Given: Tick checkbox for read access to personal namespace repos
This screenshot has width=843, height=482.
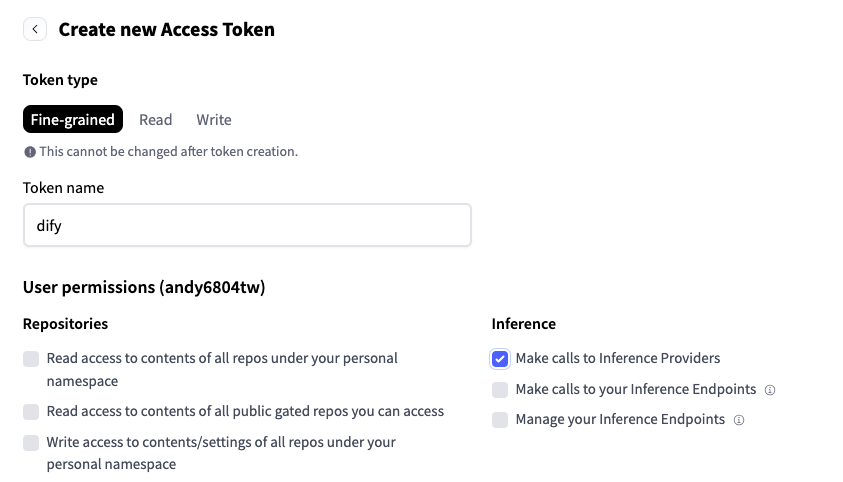Looking at the screenshot, I should pyautogui.click(x=31, y=359).
